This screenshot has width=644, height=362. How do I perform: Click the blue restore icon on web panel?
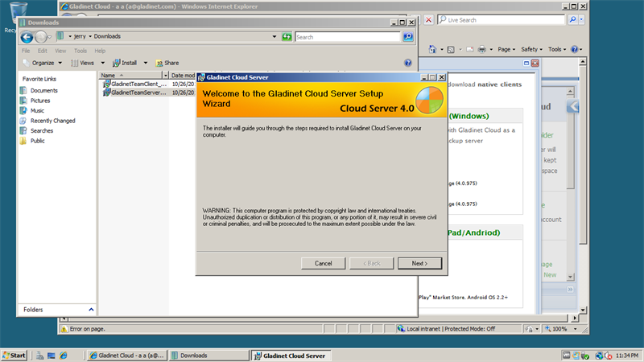point(526,64)
